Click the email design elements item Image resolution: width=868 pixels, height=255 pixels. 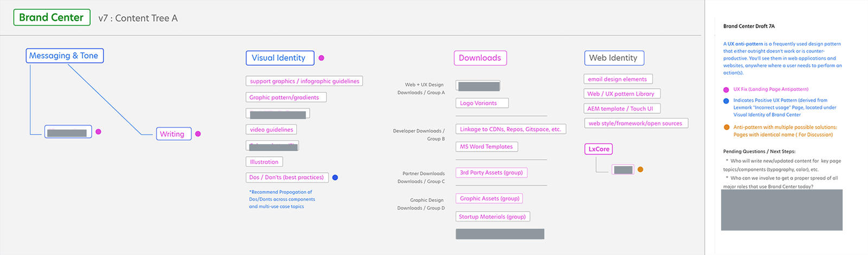[x=617, y=79]
